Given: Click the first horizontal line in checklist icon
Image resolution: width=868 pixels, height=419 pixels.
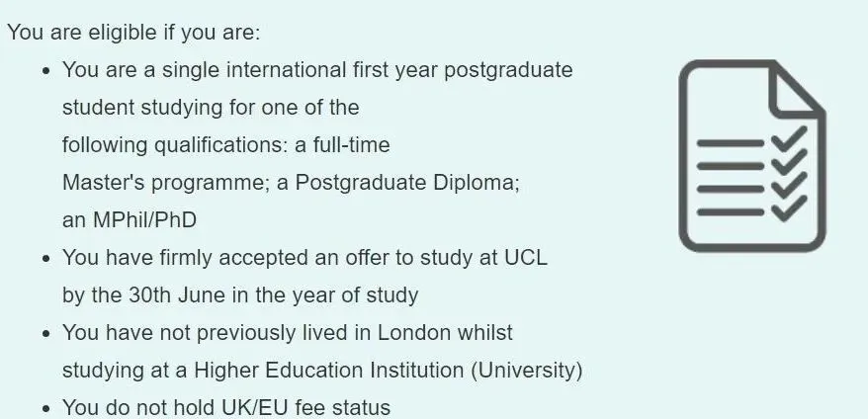Looking at the screenshot, I should point(731,143).
